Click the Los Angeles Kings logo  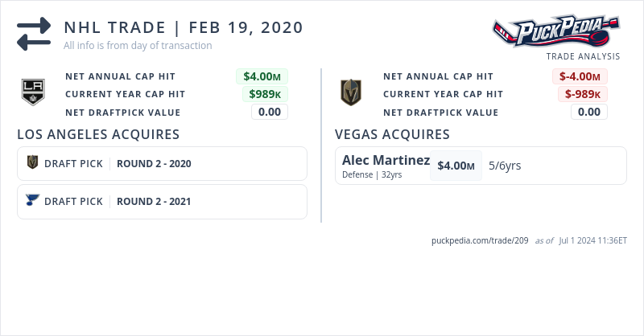tap(34, 92)
